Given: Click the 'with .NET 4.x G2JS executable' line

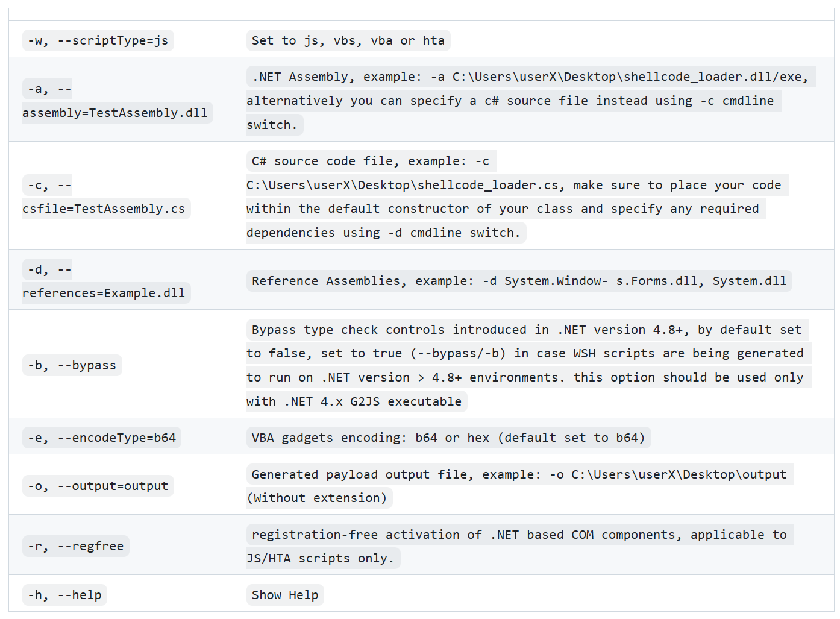Looking at the screenshot, I should (x=354, y=402).
